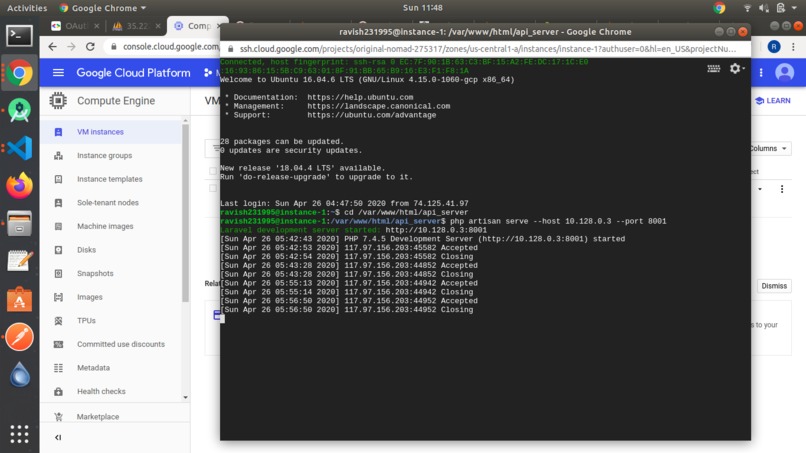Click the LEARN button
This screenshot has height=453, width=806.
773,101
